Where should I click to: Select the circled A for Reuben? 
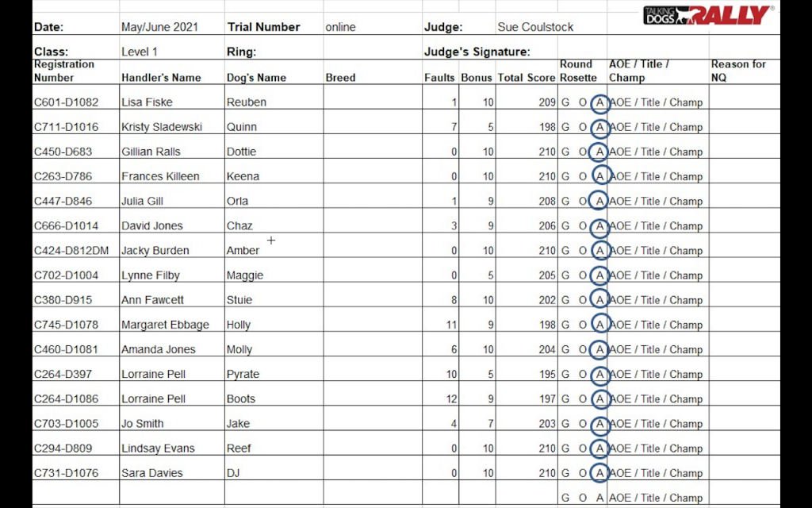pyautogui.click(x=599, y=102)
